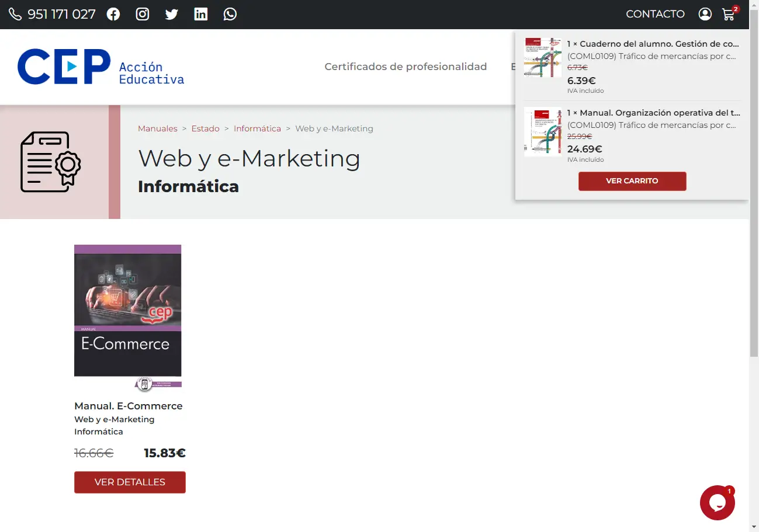Open the CONTACTO menu item
759x532 pixels.
click(655, 15)
